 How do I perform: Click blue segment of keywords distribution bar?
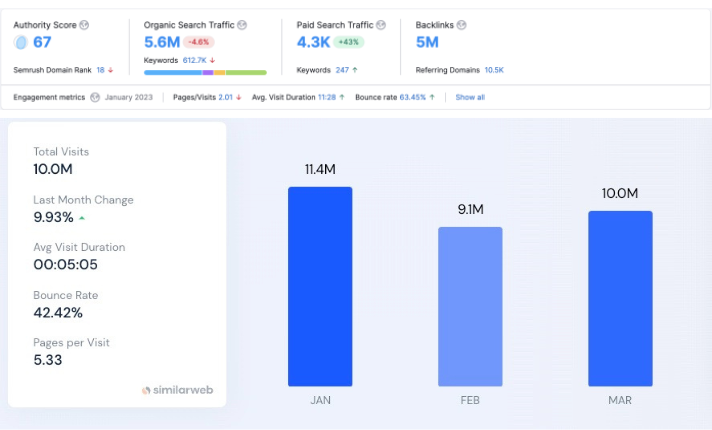coord(173,73)
